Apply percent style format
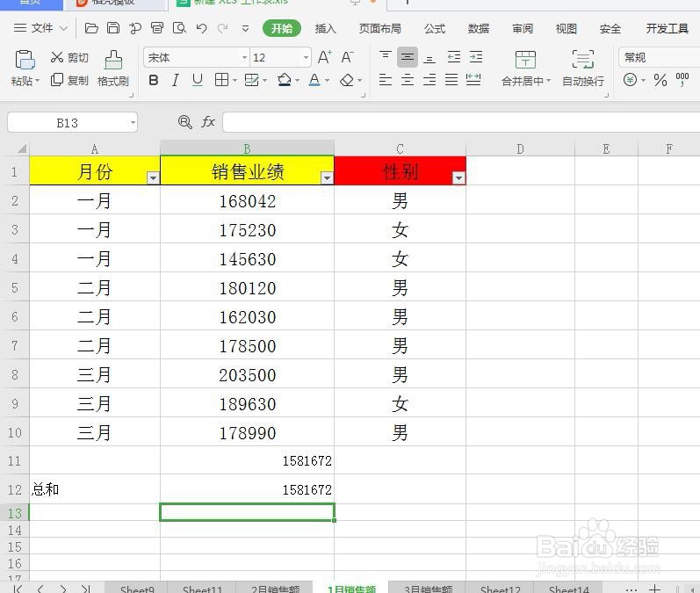Image resolution: width=700 pixels, height=593 pixels. point(660,80)
